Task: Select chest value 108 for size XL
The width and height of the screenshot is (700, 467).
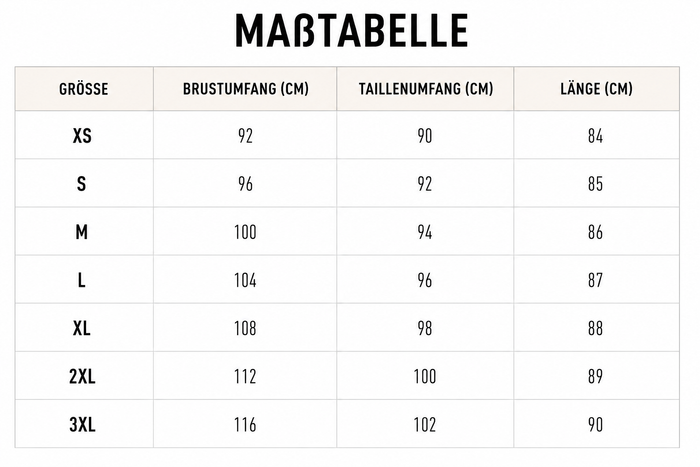Action: pyautogui.click(x=245, y=329)
